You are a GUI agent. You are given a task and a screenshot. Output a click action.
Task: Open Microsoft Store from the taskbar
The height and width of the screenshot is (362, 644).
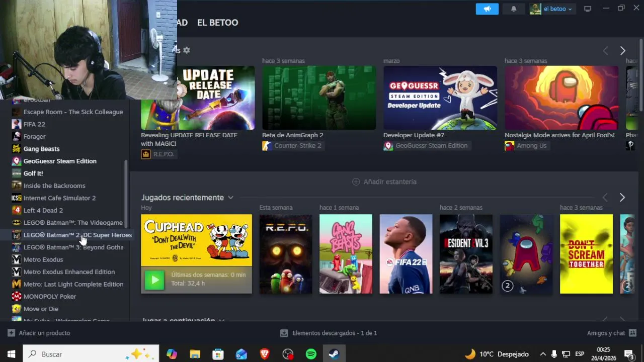tap(218, 354)
